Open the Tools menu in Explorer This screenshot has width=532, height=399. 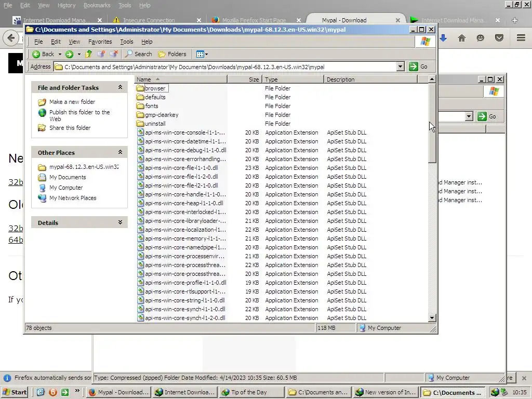[127, 42]
